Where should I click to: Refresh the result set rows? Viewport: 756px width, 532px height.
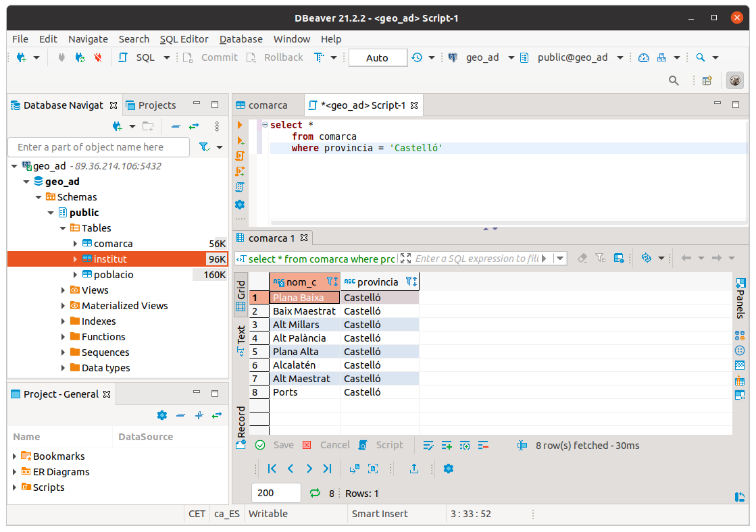click(x=314, y=494)
